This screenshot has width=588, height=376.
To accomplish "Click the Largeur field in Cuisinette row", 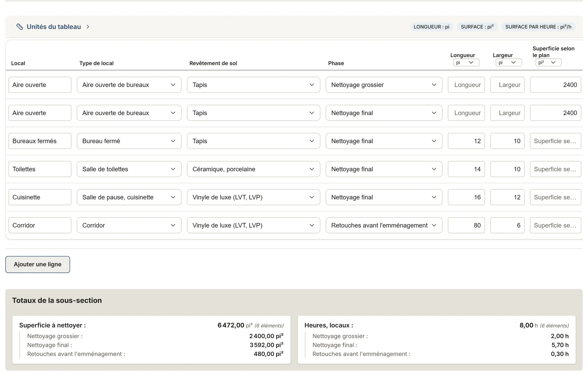I will (507, 197).
